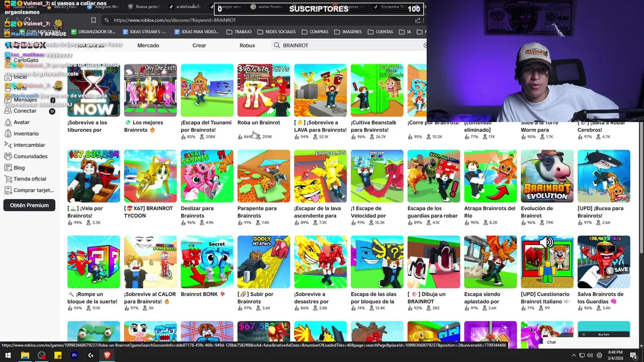Click the share icon in the address bar

(x=418, y=20)
